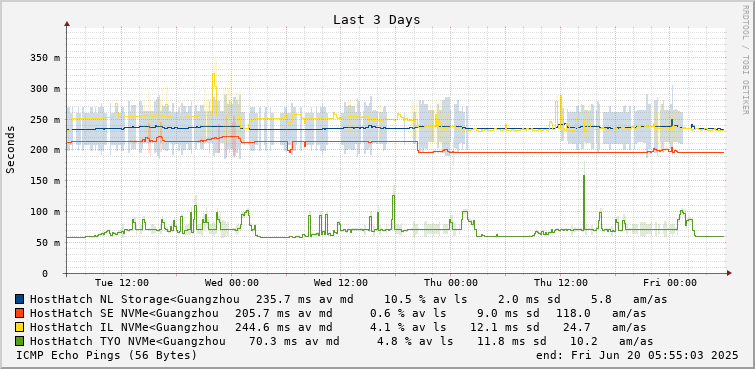Click the 'Thu 00:00' x-axis label

click(451, 282)
